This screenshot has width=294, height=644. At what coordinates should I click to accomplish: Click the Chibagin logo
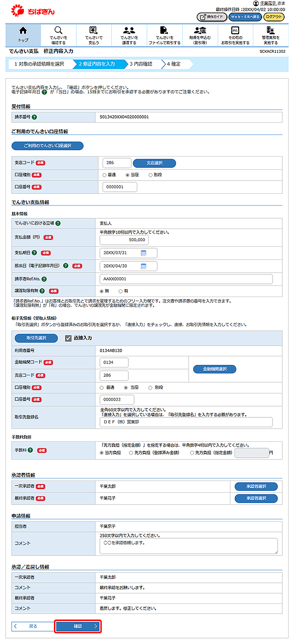pos(33,10)
